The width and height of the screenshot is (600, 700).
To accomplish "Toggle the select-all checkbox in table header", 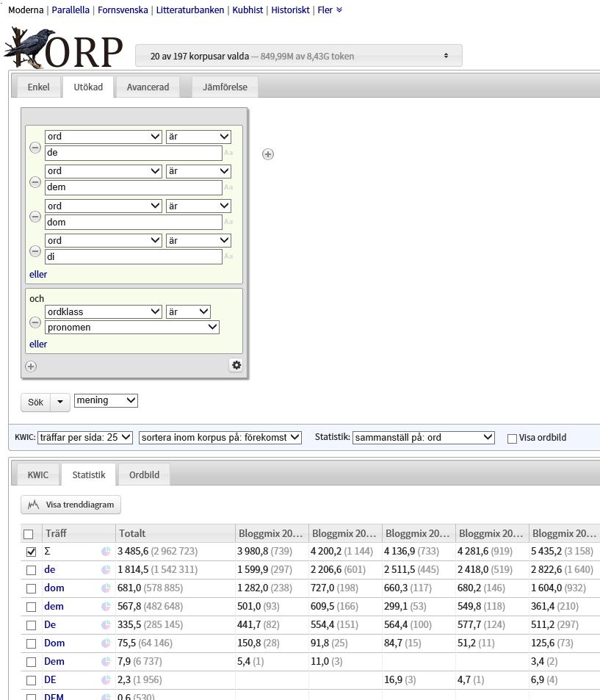I will click(x=29, y=534).
